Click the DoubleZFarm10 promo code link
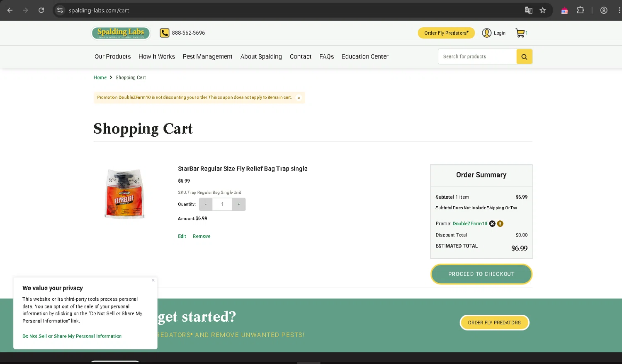Viewport: 622px width, 364px height. pos(470,224)
